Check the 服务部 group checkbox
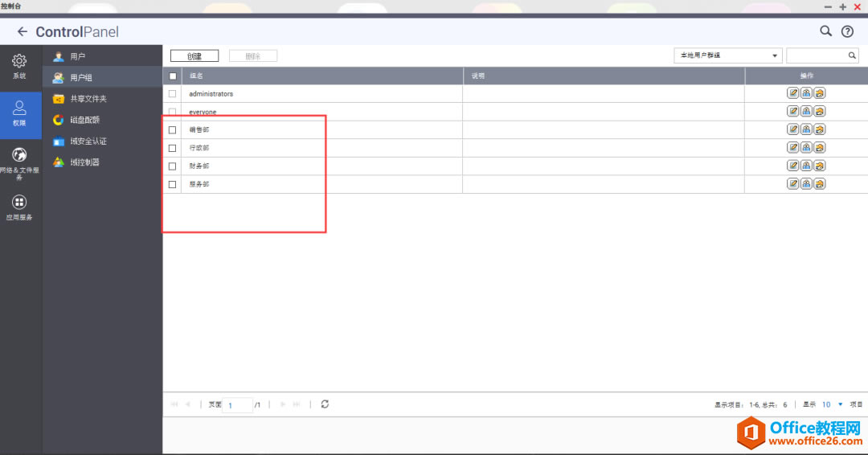 [x=172, y=184]
